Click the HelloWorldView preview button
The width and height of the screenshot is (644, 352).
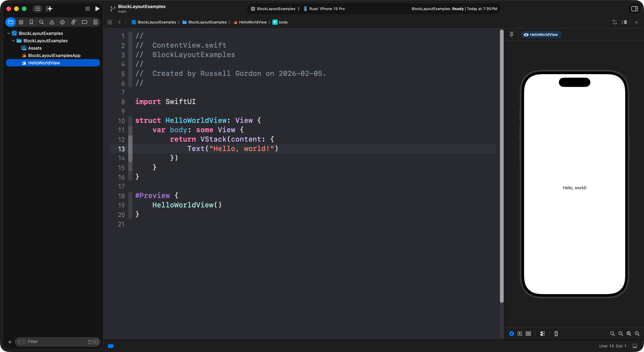click(x=541, y=35)
